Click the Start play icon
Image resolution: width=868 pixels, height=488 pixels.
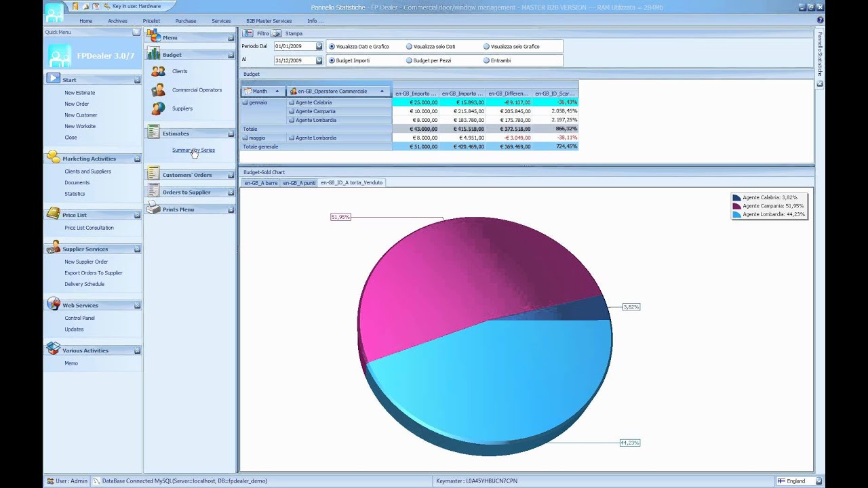click(x=53, y=79)
